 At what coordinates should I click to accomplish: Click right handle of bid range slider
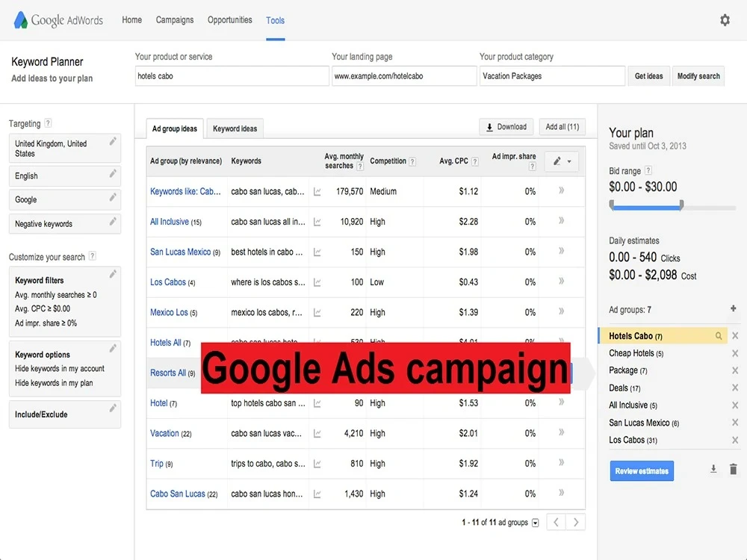coord(682,205)
